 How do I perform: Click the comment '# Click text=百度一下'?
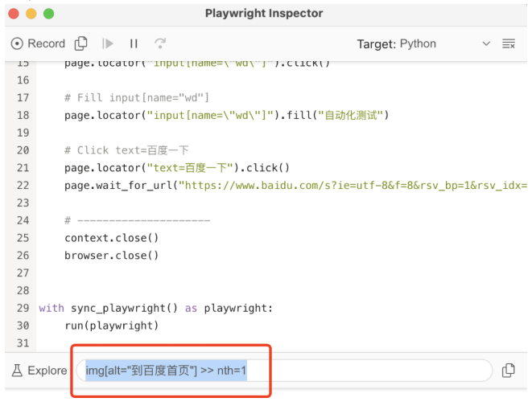[x=126, y=150]
